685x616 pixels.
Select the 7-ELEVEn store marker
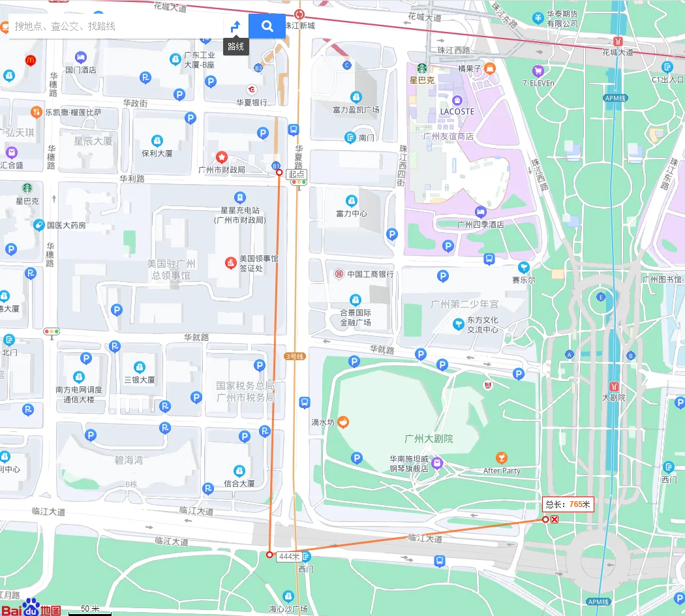pos(538,71)
